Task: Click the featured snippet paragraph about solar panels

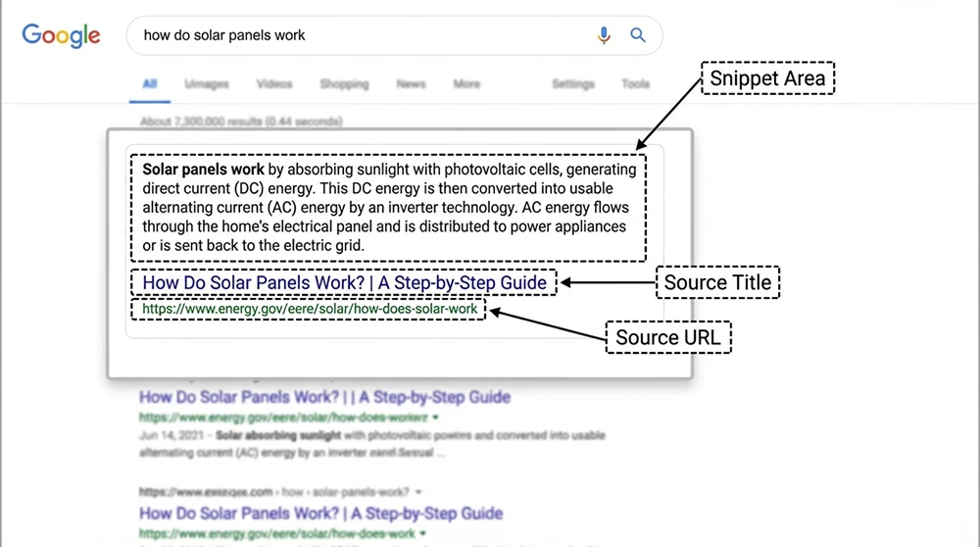Action: point(389,208)
